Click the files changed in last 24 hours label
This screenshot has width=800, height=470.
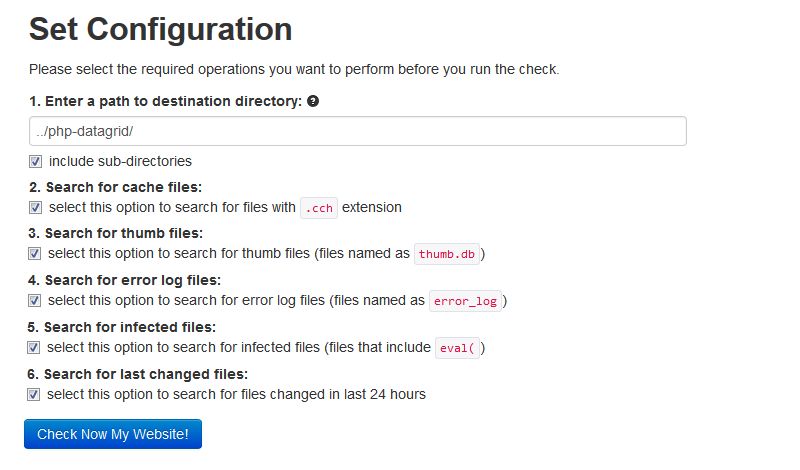click(236, 394)
